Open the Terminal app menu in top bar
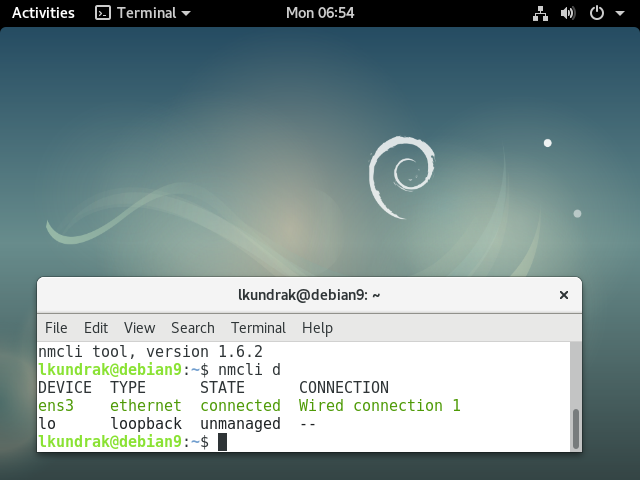This screenshot has height=480, width=640. point(143,13)
